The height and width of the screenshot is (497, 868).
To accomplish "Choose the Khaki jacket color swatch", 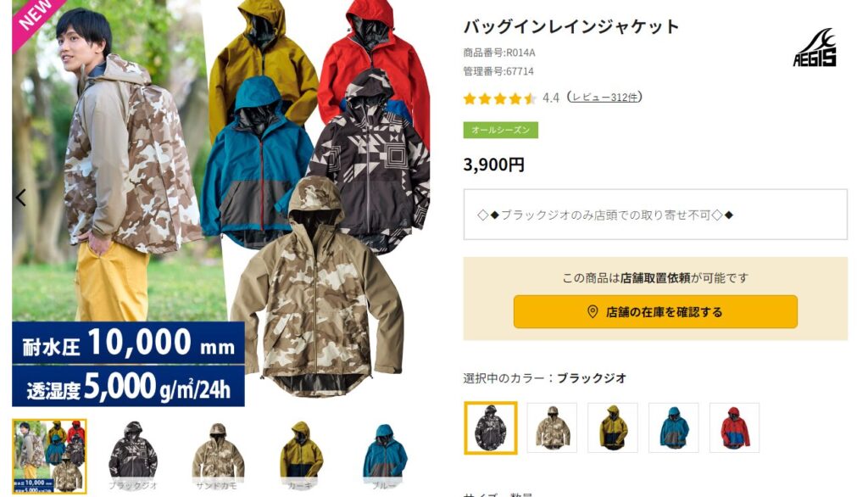I will (613, 427).
